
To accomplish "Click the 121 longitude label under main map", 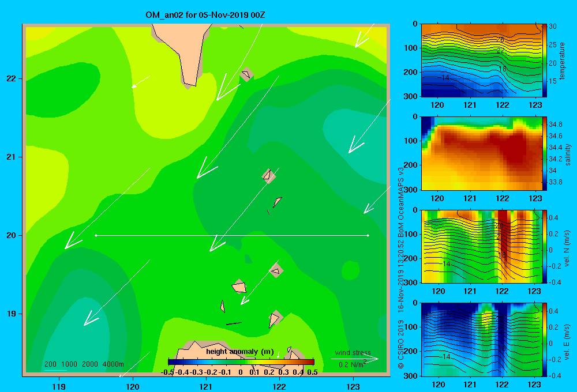I will point(206,386).
